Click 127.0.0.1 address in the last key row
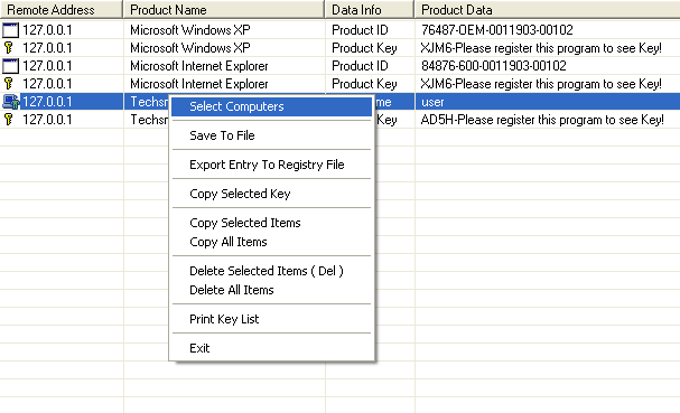This screenshot has width=680, height=413. coord(47,120)
